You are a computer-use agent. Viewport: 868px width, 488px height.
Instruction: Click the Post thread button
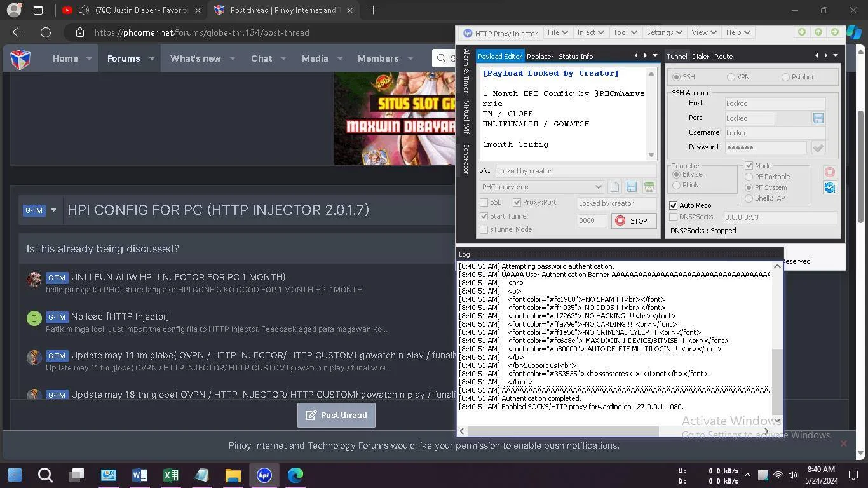tap(336, 415)
